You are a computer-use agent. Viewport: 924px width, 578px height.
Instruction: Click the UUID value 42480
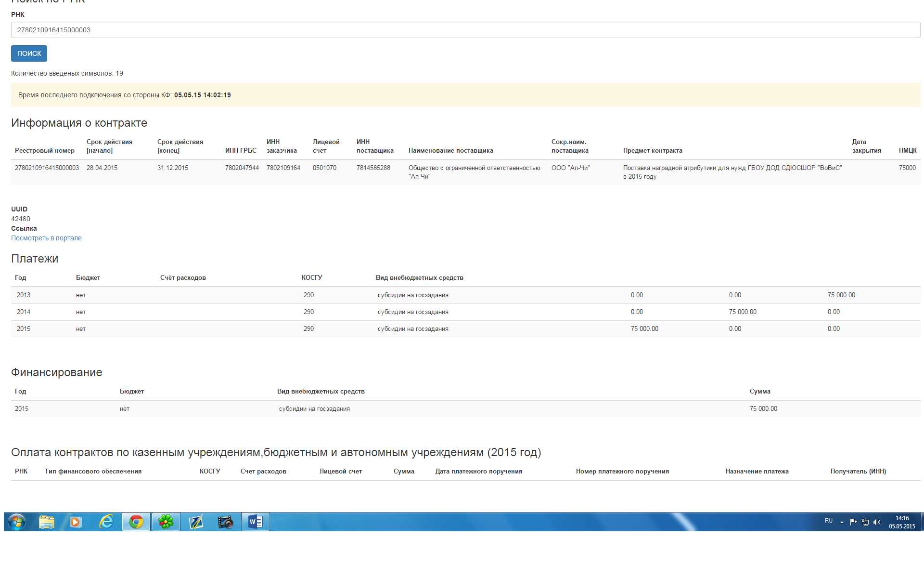(21, 219)
